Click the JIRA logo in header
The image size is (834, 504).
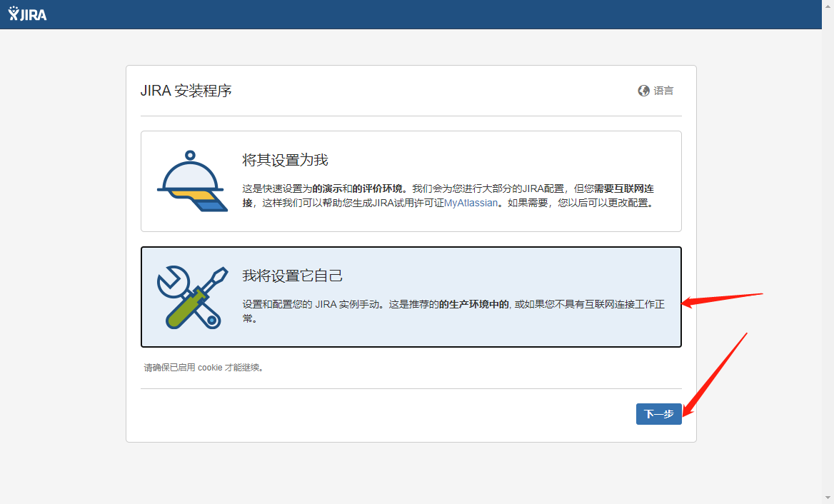28,14
